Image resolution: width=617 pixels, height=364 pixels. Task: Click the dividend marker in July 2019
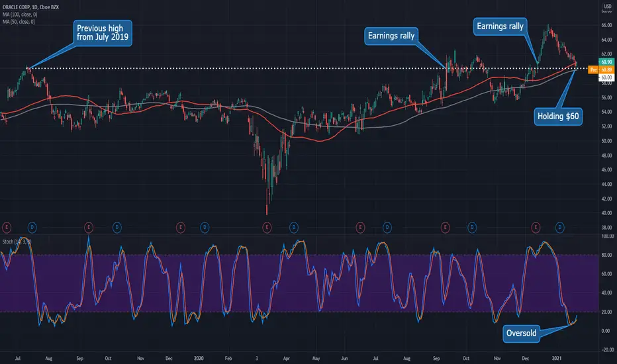32,227
